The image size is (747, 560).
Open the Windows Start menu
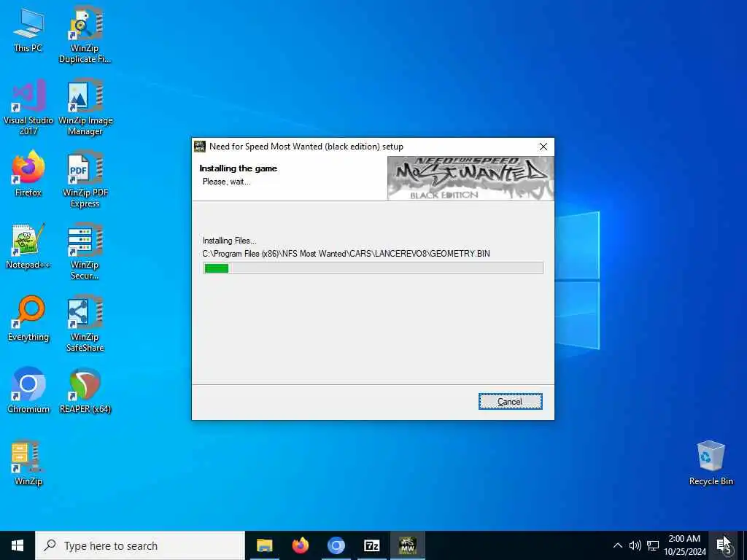tap(18, 545)
